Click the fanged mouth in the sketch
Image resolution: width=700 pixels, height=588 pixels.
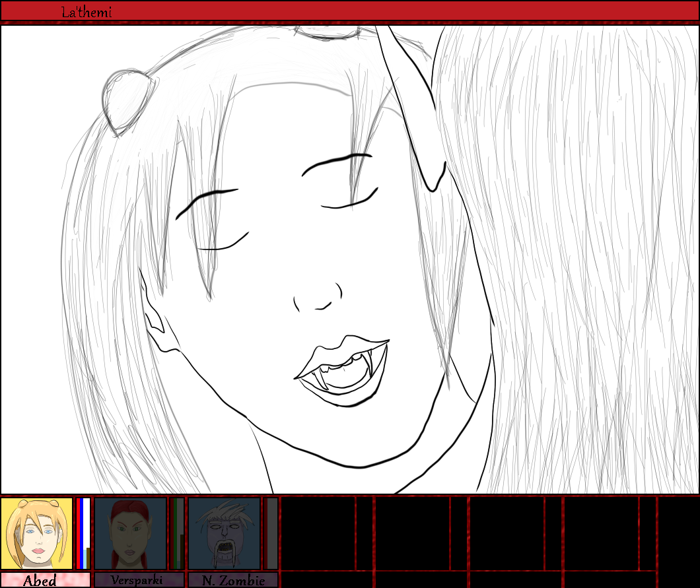pyautogui.click(x=340, y=370)
